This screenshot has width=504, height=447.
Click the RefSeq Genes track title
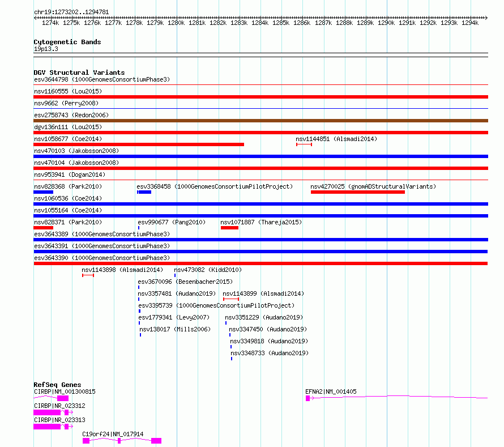(x=57, y=385)
